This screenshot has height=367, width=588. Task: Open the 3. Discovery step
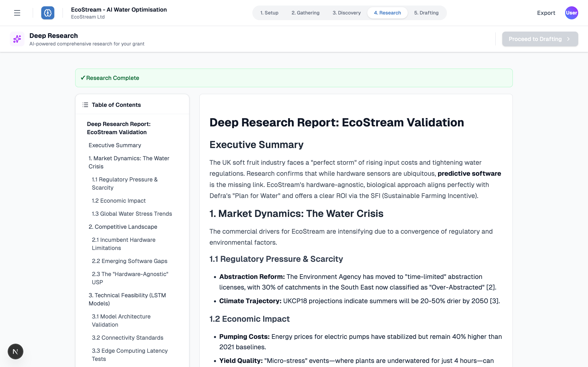tap(346, 13)
